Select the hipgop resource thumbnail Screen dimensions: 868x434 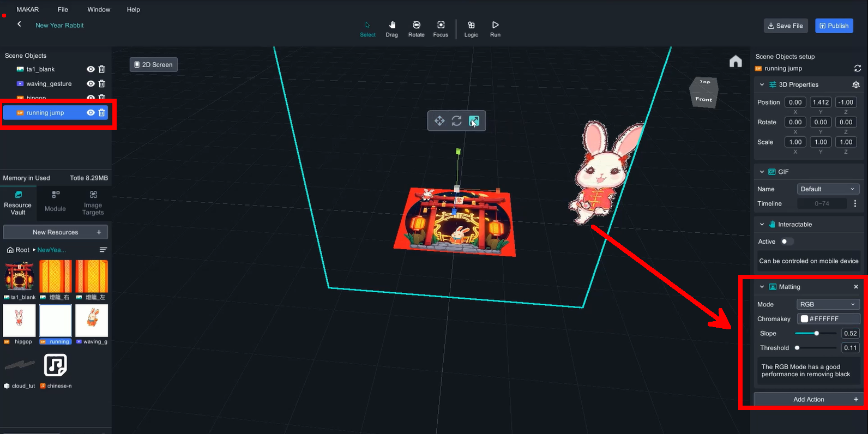(x=19, y=321)
